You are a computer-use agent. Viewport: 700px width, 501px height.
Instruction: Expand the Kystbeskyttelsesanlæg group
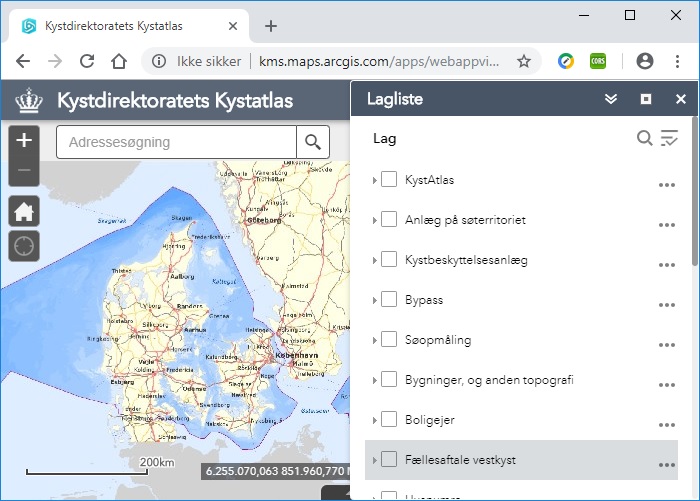[x=375, y=260]
